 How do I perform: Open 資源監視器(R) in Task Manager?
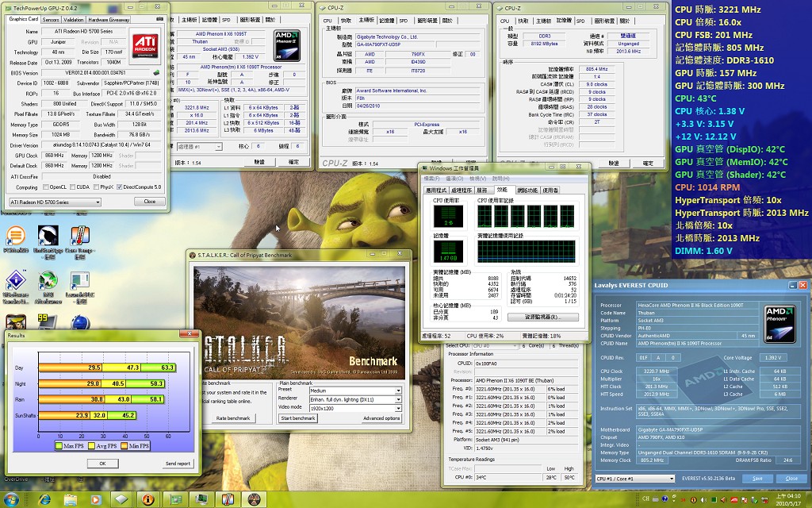pyautogui.click(x=542, y=317)
